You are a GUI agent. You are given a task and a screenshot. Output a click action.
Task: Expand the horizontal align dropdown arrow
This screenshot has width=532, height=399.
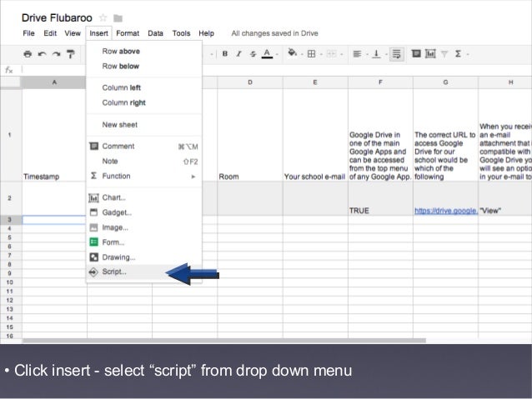click(x=367, y=54)
